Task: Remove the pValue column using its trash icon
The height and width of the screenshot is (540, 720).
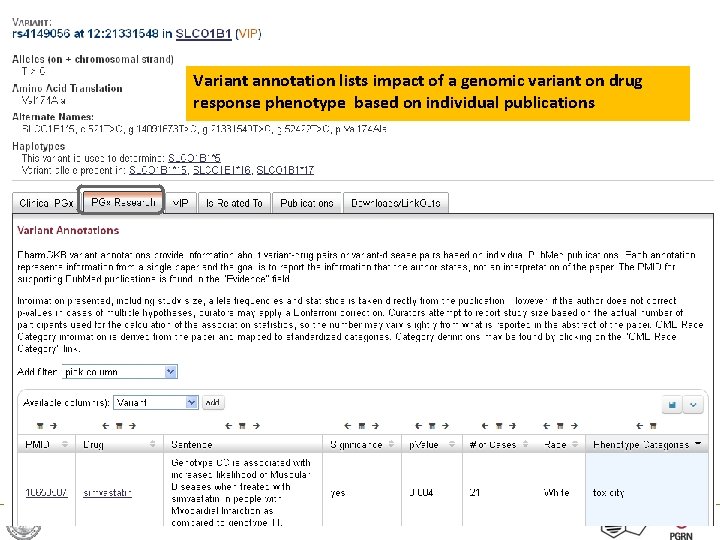Action: coord(432,426)
